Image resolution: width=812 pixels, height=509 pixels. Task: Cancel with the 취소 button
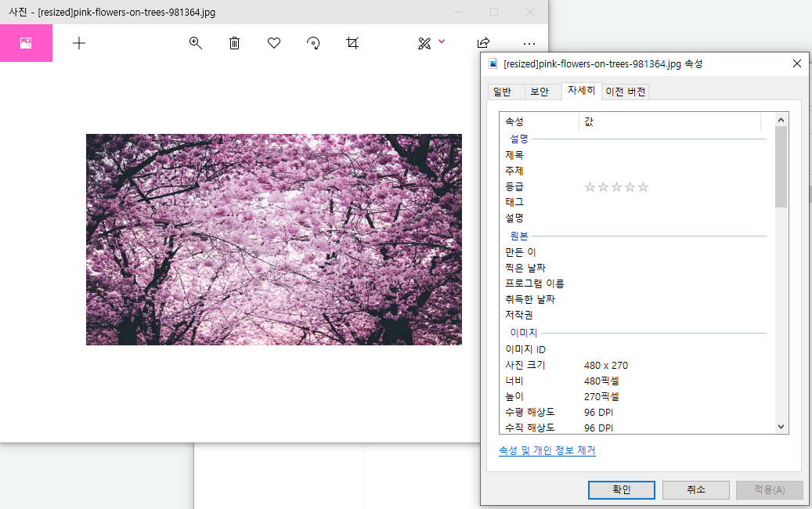coord(696,490)
